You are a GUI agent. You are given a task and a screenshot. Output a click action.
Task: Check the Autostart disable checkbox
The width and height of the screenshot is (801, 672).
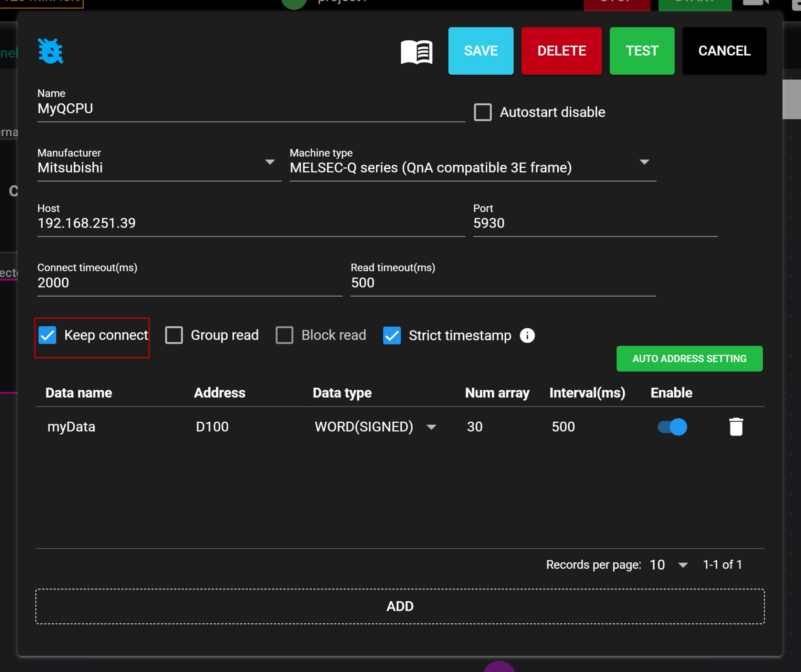(x=483, y=112)
